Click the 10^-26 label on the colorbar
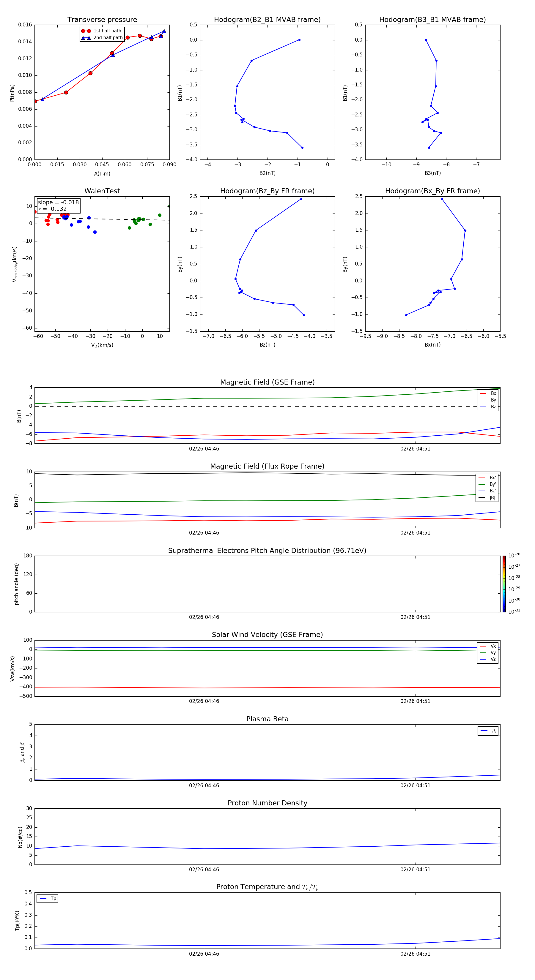Screen dimensions: 535x980 coord(514,555)
